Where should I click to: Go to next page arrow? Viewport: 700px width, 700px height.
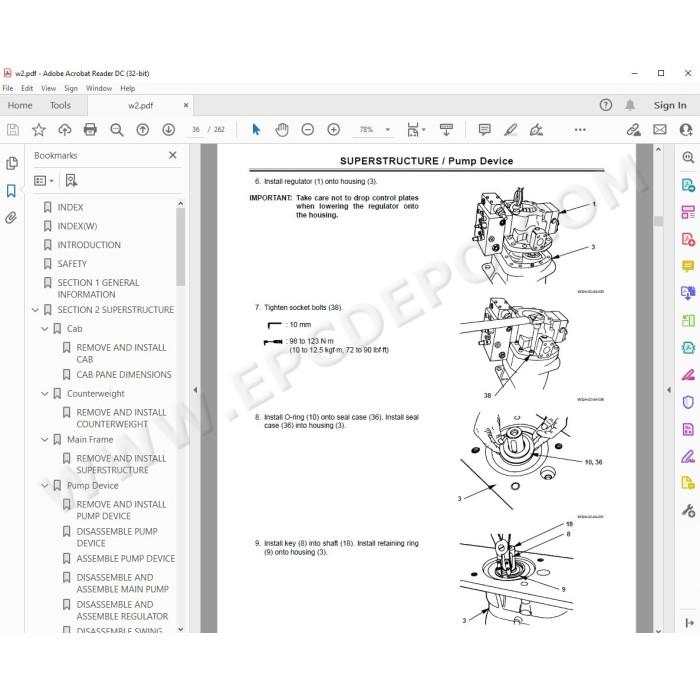[x=168, y=129]
